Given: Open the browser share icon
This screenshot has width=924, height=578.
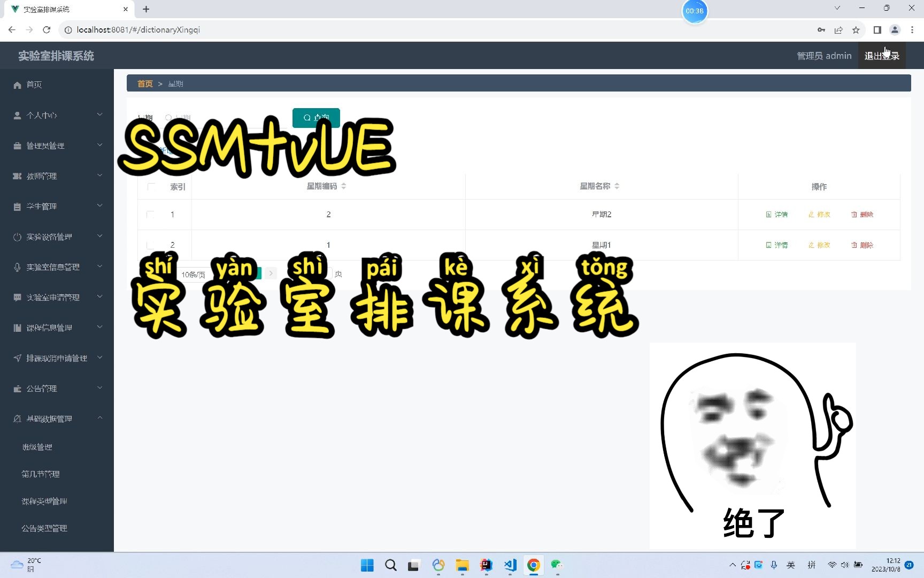Looking at the screenshot, I should click(838, 30).
